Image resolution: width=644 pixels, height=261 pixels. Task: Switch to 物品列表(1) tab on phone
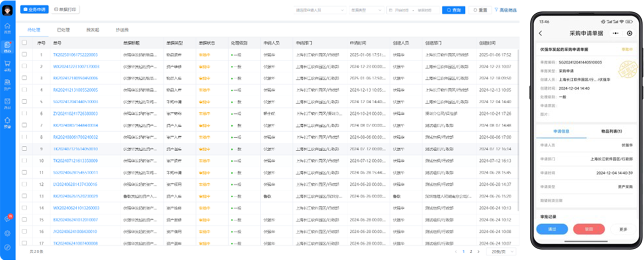(610, 131)
